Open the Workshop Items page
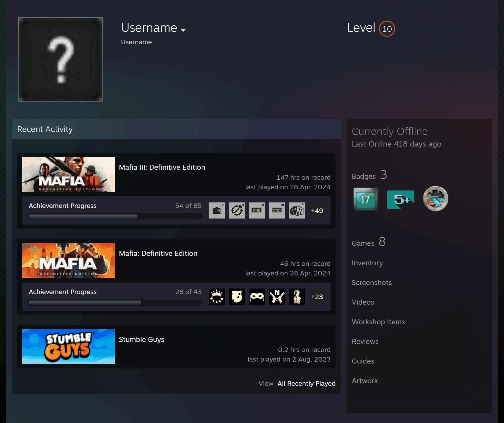This screenshot has height=423, width=504. tap(378, 322)
